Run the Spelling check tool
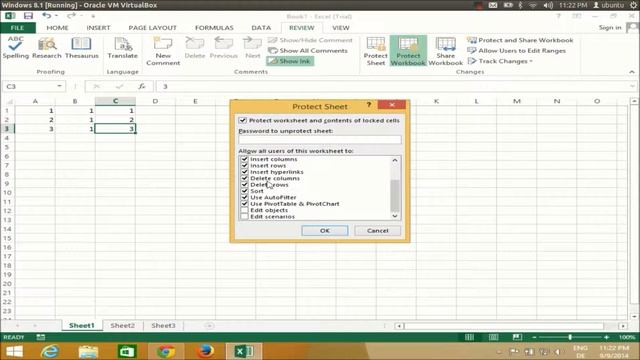The image size is (640, 360). [x=16, y=48]
